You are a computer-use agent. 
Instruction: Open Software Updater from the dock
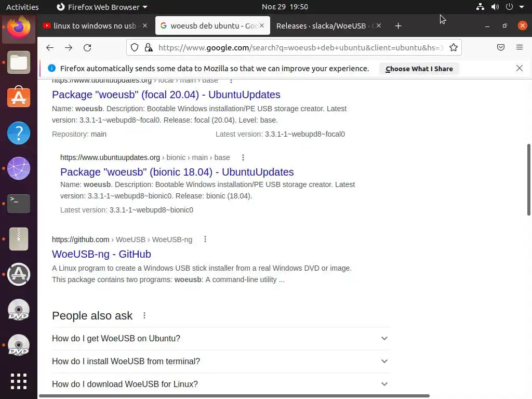point(19,274)
